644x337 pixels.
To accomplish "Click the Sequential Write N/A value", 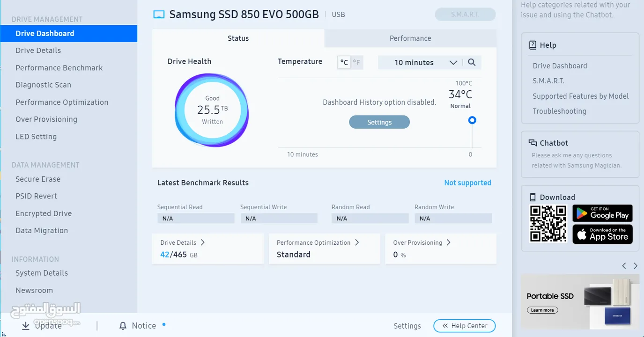I will [279, 218].
